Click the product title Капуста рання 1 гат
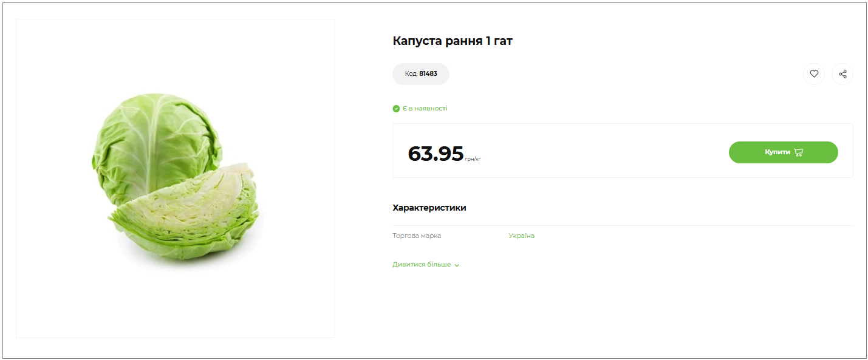This screenshot has height=360, width=868. (x=453, y=41)
